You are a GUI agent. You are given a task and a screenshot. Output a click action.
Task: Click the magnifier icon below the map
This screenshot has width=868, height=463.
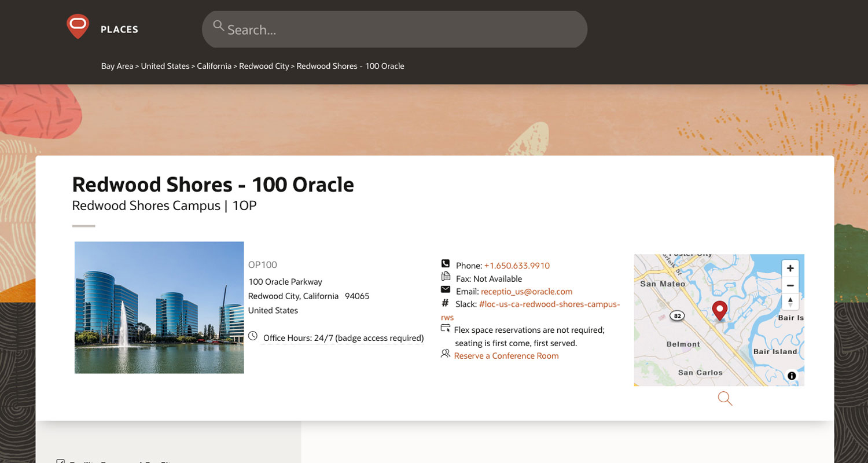[724, 398]
